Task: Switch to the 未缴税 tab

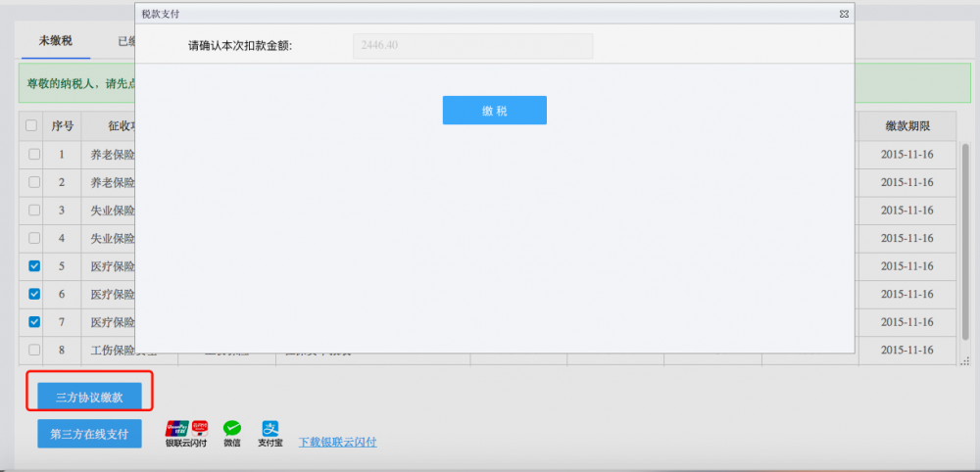Action: pyautogui.click(x=55, y=41)
